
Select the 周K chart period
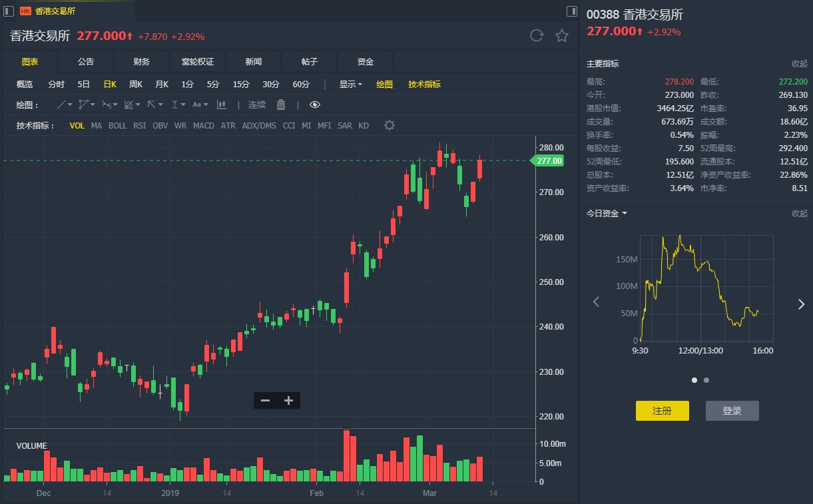(136, 85)
